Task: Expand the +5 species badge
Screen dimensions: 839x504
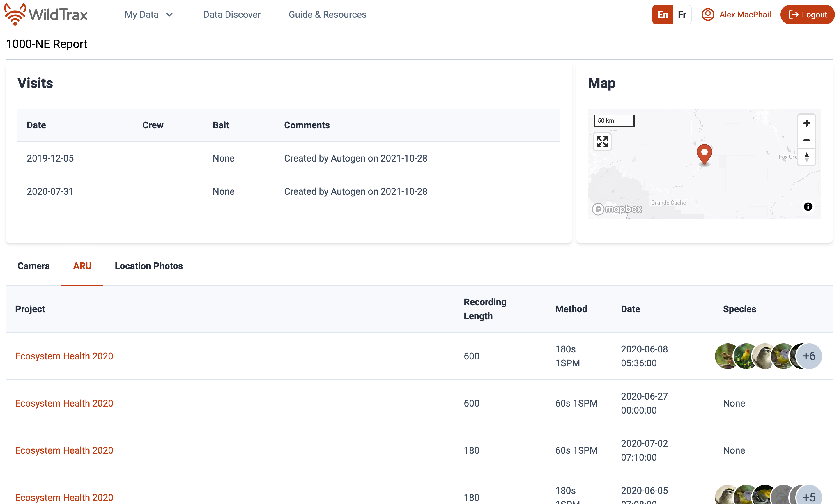Action: coord(809,496)
